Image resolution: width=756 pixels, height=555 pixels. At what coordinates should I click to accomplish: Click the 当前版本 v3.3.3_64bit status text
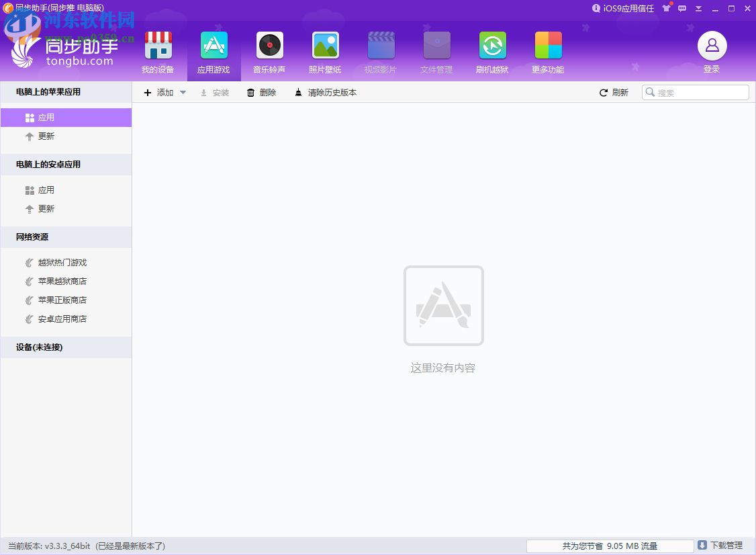(x=87, y=546)
